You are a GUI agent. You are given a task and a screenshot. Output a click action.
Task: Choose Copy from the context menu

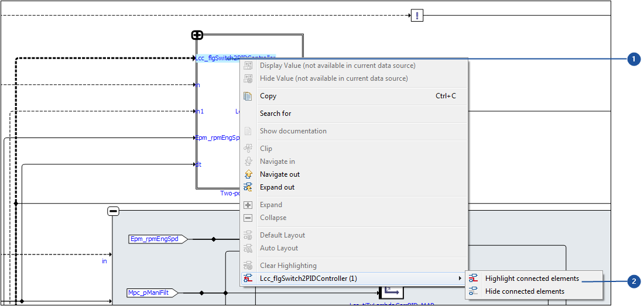pyautogui.click(x=268, y=96)
